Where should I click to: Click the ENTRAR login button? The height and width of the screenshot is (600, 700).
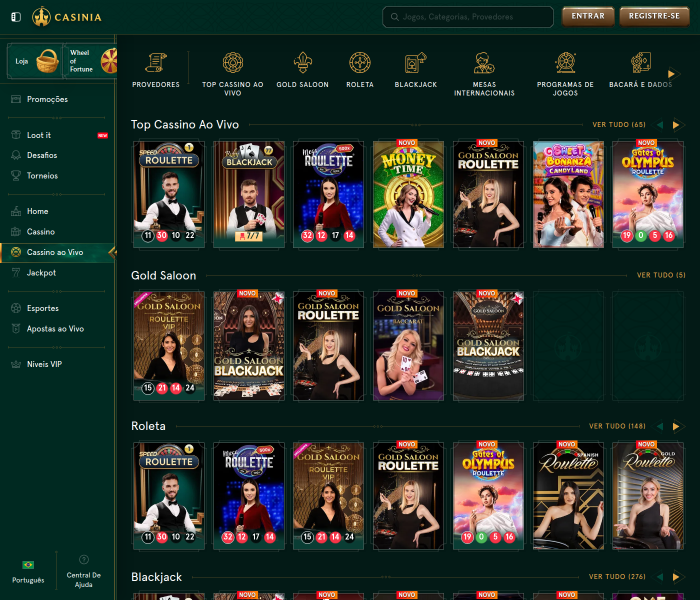pyautogui.click(x=588, y=16)
